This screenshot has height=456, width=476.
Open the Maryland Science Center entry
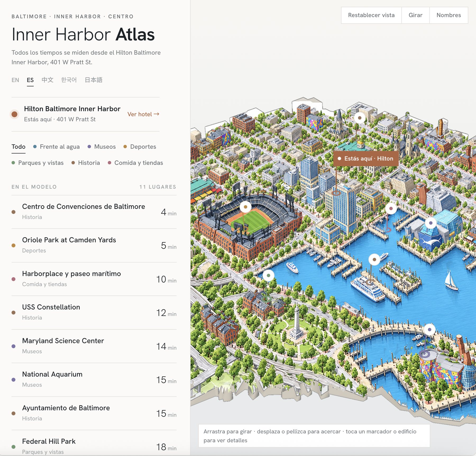point(94,346)
